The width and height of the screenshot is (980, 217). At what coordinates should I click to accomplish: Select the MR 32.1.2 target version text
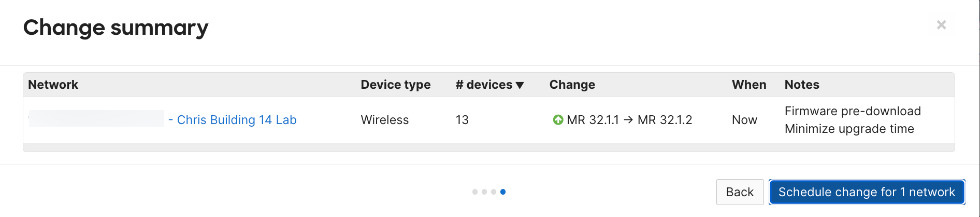pos(665,120)
